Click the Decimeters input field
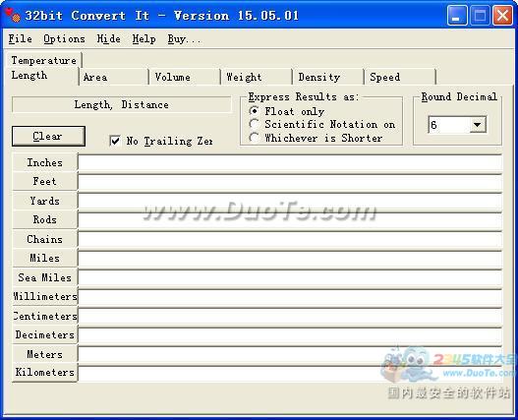This screenshot has width=518, height=420. coord(290,335)
